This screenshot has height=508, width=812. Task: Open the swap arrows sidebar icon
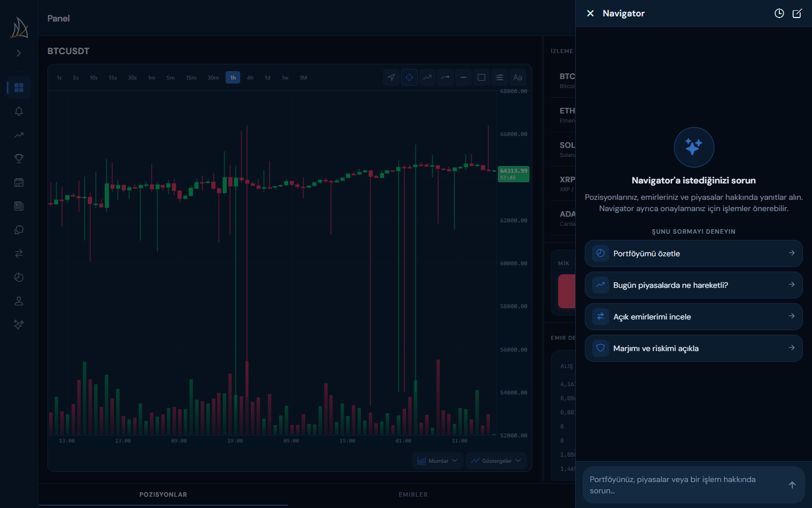coord(19,253)
